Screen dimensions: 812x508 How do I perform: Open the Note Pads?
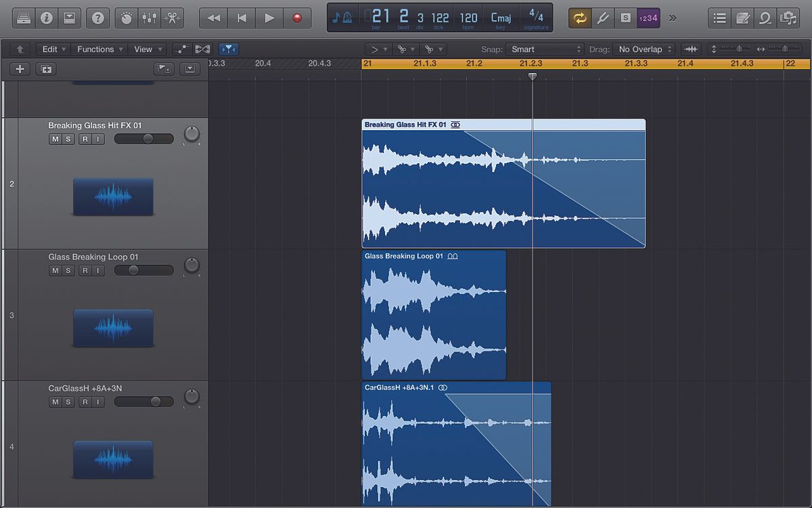point(742,17)
